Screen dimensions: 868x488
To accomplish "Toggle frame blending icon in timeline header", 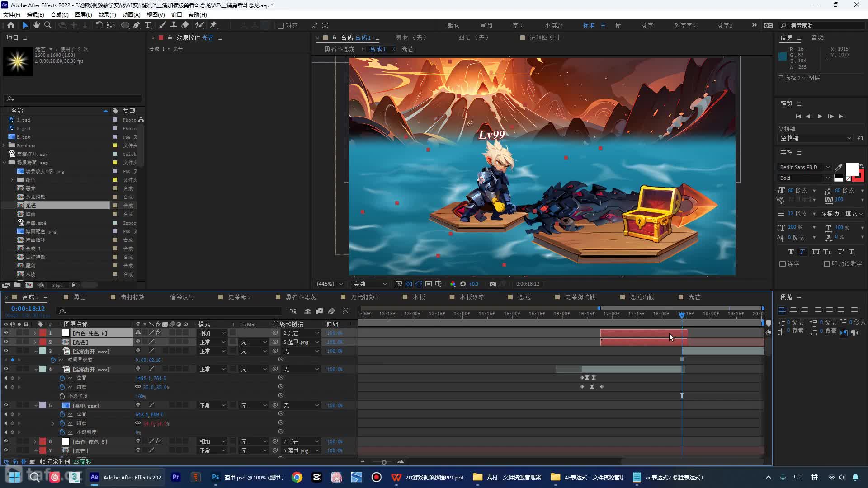I will tap(320, 311).
